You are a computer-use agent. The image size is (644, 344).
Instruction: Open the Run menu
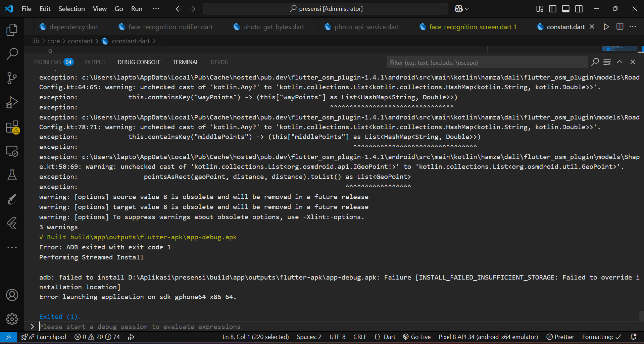(x=136, y=9)
